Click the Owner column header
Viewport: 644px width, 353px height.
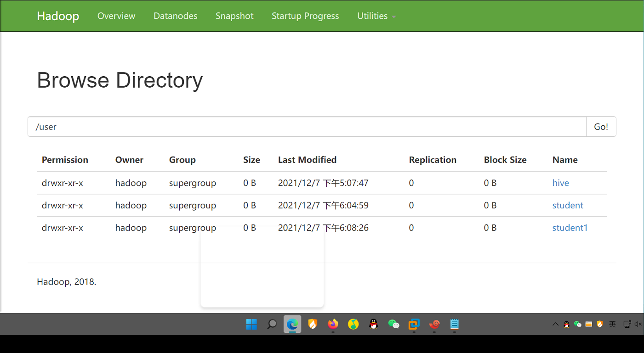click(x=129, y=160)
